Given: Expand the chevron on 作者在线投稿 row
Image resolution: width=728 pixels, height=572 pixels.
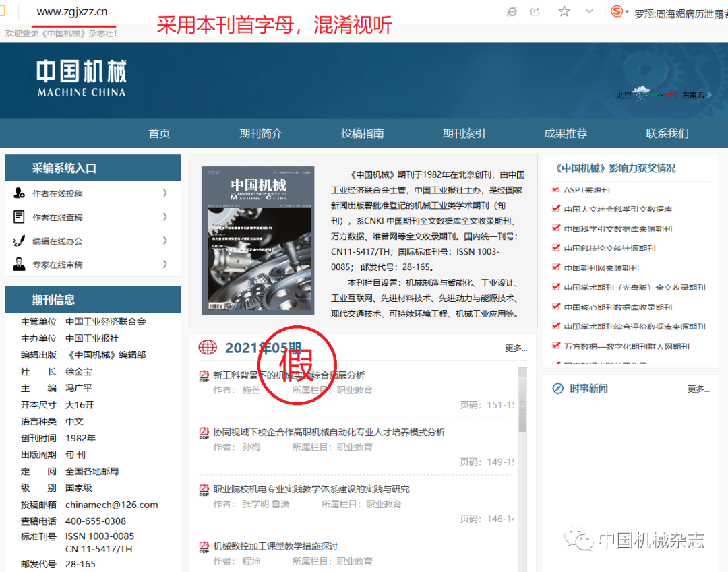Looking at the screenshot, I should (165, 193).
